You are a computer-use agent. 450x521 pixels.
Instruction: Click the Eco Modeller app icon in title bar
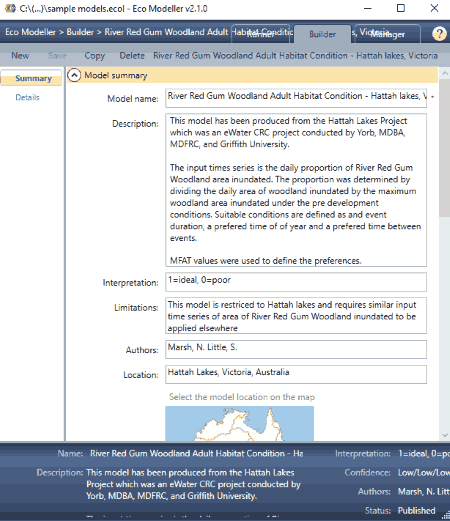(x=10, y=8)
